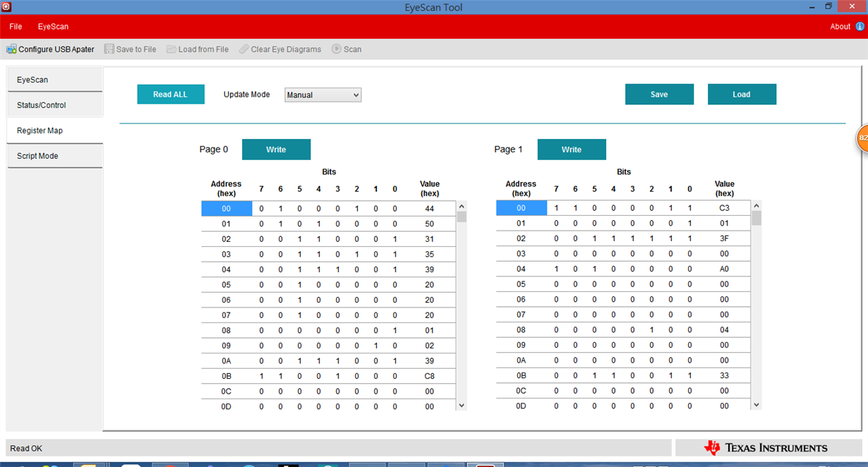
Task: Open the File menu
Action: (16, 27)
